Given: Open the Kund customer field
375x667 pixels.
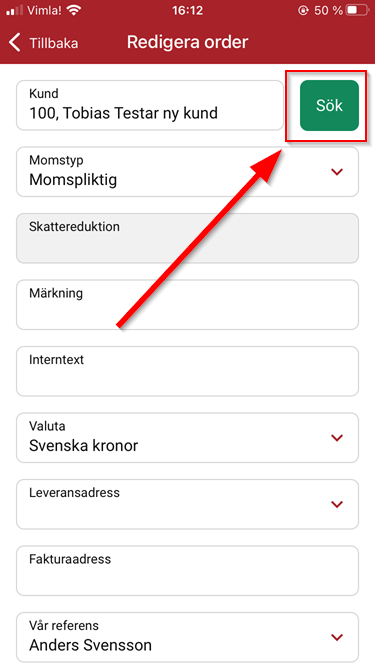Looking at the screenshot, I should point(150,105).
